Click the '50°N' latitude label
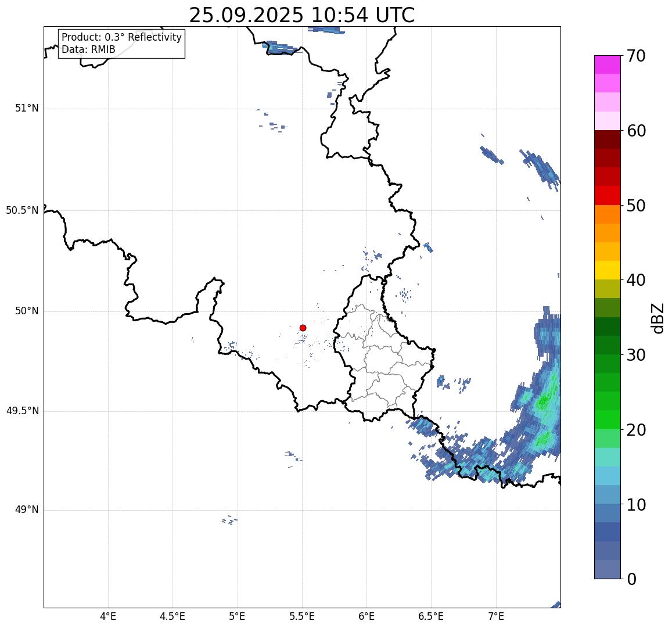The image size is (672, 628). 27,311
